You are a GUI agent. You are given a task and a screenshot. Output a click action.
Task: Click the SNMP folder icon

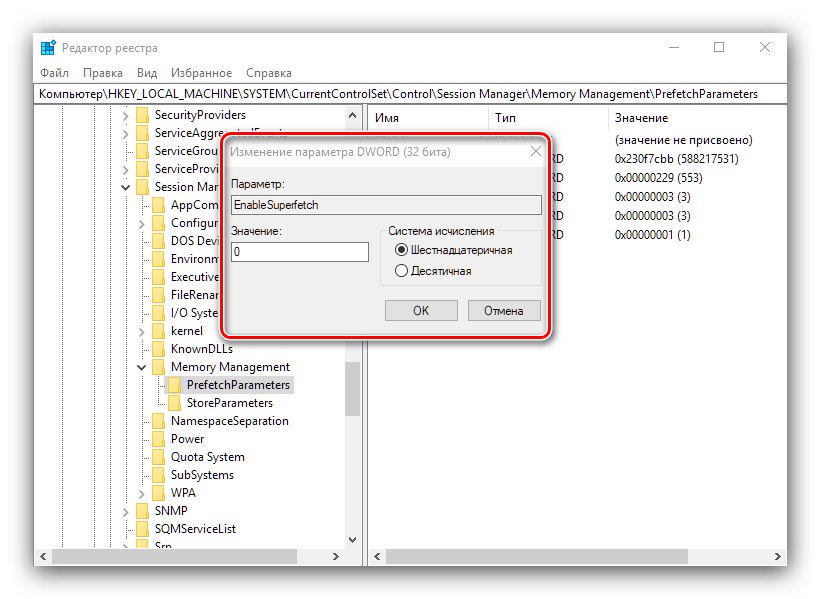(142, 511)
